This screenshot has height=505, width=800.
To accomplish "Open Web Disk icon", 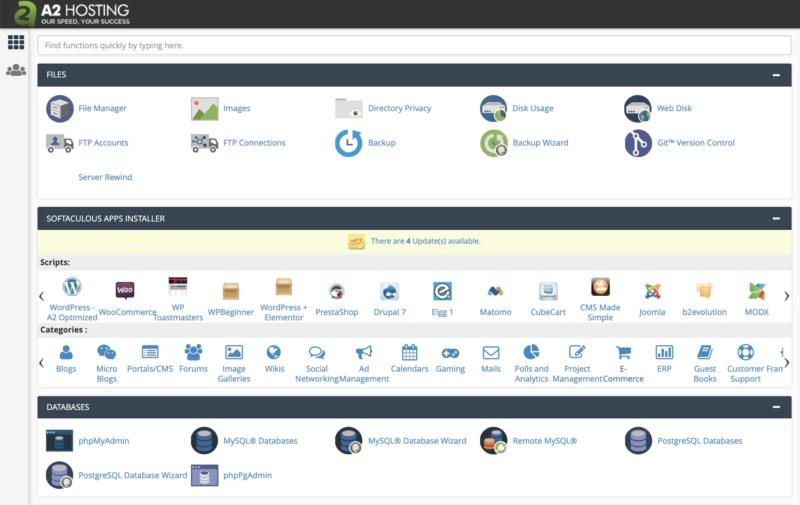I will pyautogui.click(x=638, y=108).
